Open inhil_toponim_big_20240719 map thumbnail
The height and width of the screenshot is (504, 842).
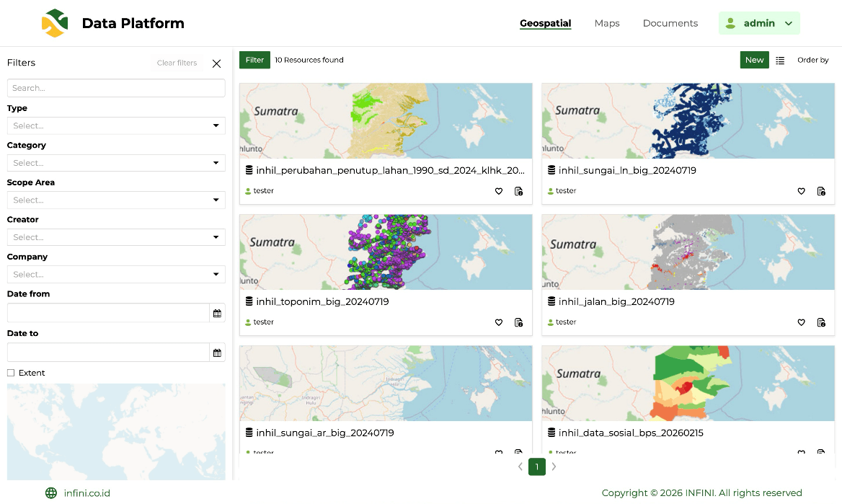point(386,252)
